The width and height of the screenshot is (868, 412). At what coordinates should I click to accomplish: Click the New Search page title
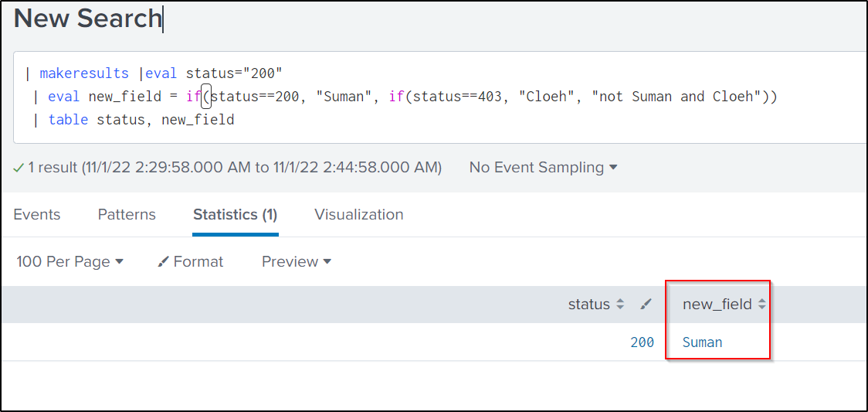point(87,19)
